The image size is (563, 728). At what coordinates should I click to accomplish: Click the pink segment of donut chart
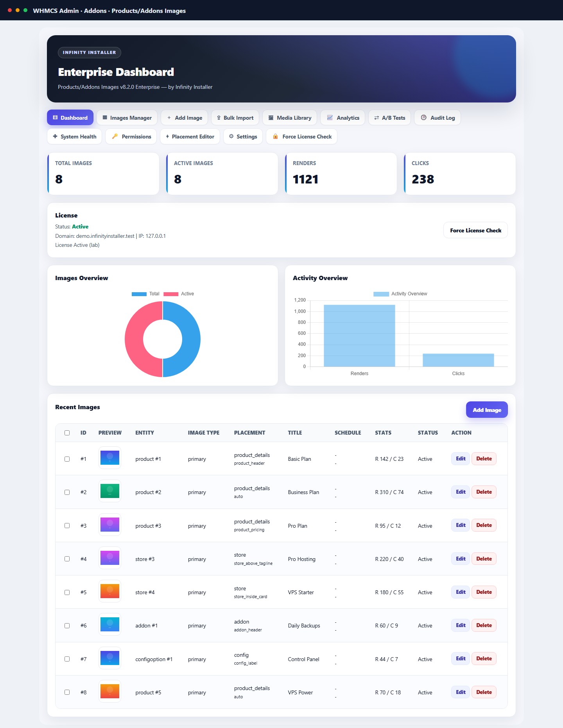[134, 339]
